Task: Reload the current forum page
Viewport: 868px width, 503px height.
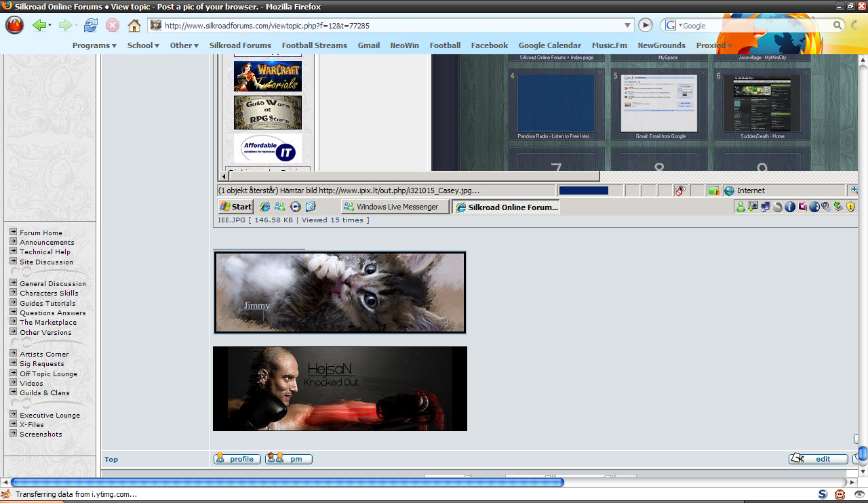Action: tap(90, 24)
